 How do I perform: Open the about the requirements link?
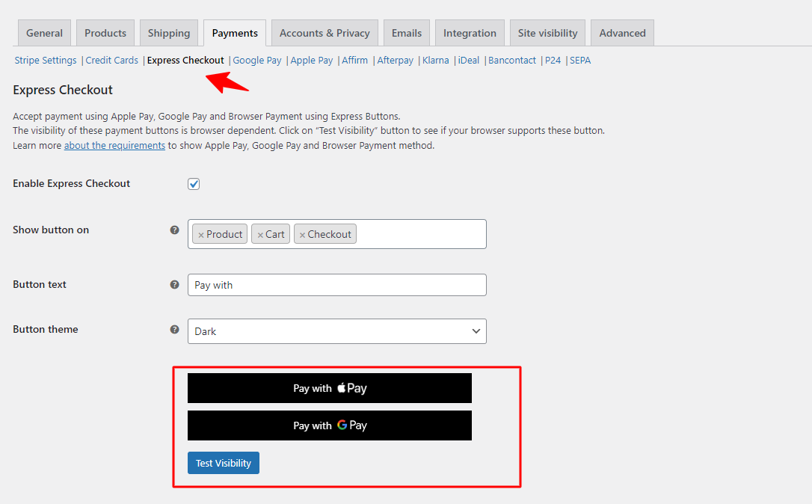(x=114, y=145)
